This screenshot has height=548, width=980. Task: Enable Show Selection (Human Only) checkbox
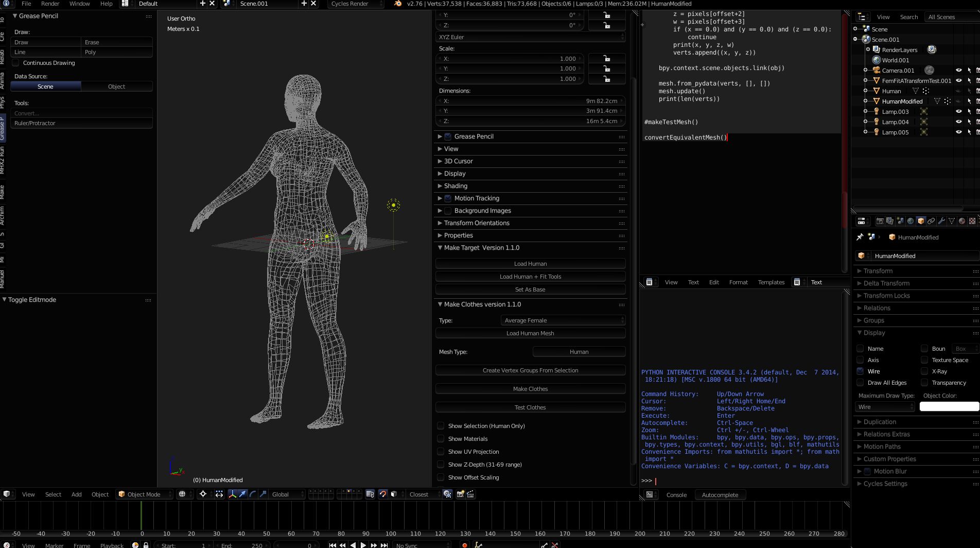441,426
